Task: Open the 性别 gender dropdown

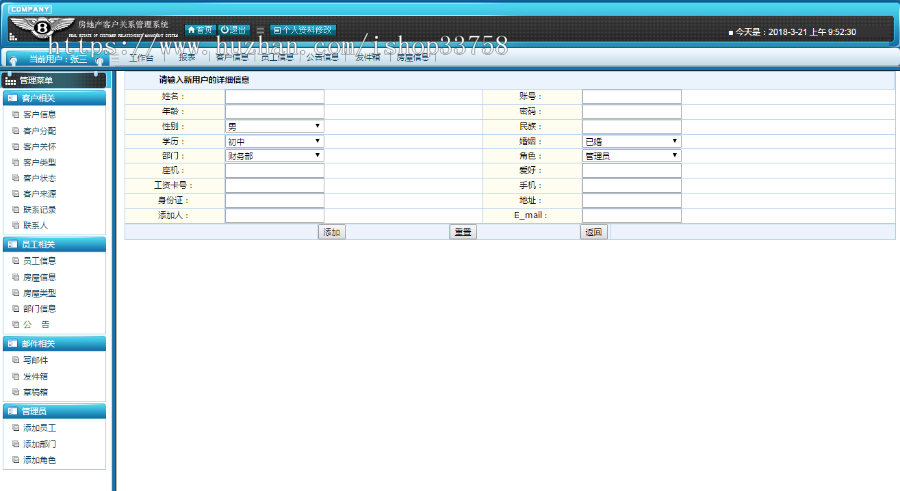Action: coord(274,126)
